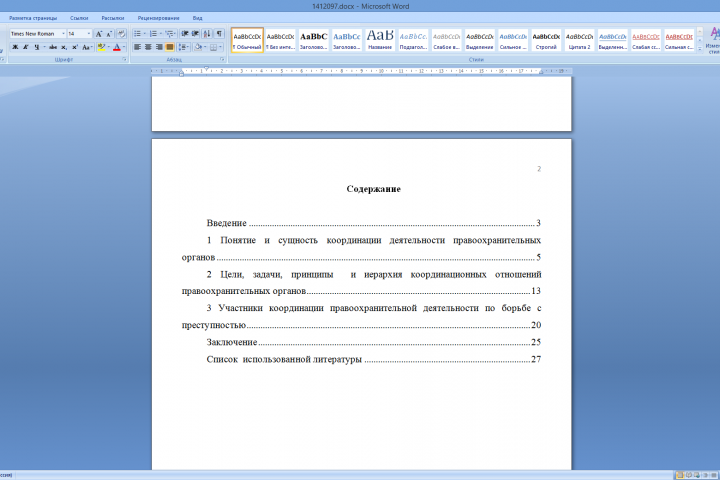The width and height of the screenshot is (720, 480).
Task: Decrease paragraph indent
Action: pyautogui.click(x=185, y=34)
